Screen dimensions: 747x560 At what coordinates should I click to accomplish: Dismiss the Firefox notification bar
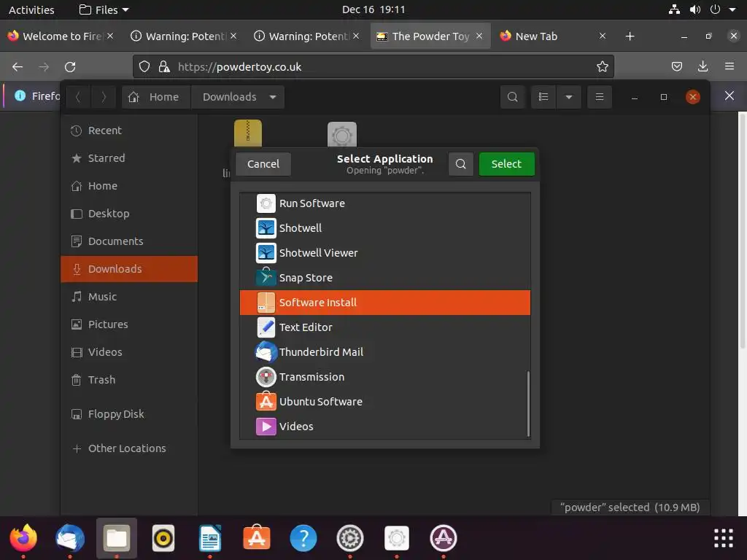729,96
